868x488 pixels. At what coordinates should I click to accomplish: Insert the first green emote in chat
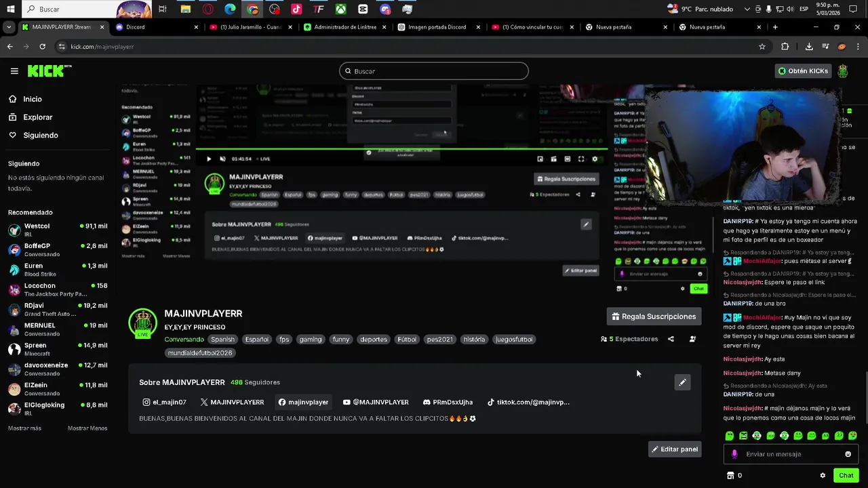click(x=730, y=436)
